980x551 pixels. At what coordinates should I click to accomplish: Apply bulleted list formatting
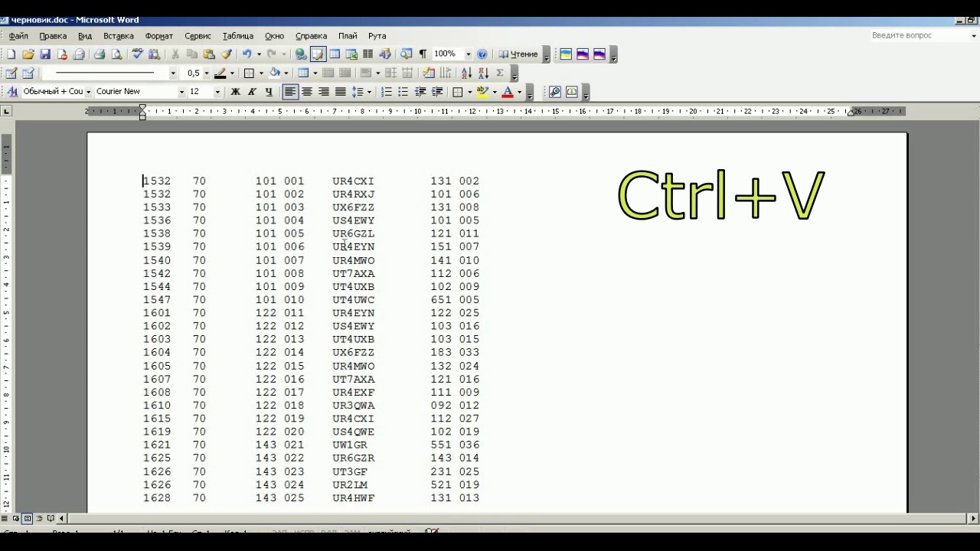click(x=403, y=92)
